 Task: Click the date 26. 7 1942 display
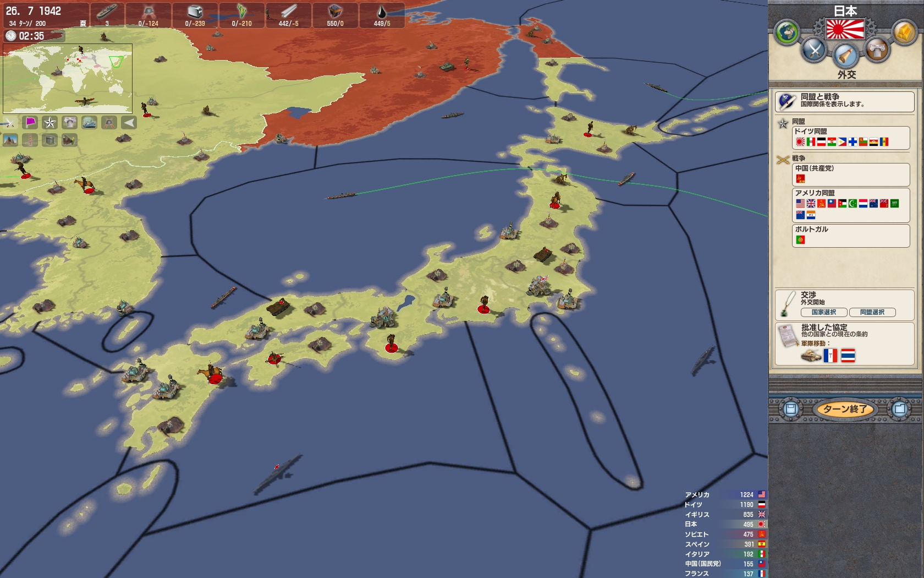(34, 11)
